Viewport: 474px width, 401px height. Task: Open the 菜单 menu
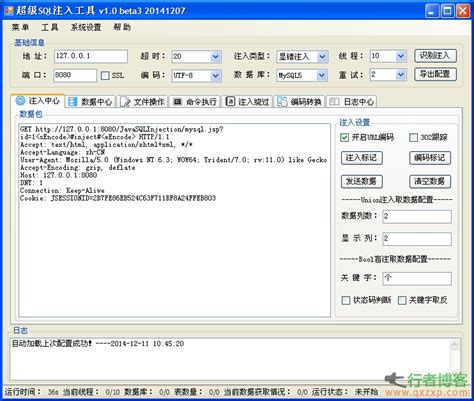click(20, 27)
